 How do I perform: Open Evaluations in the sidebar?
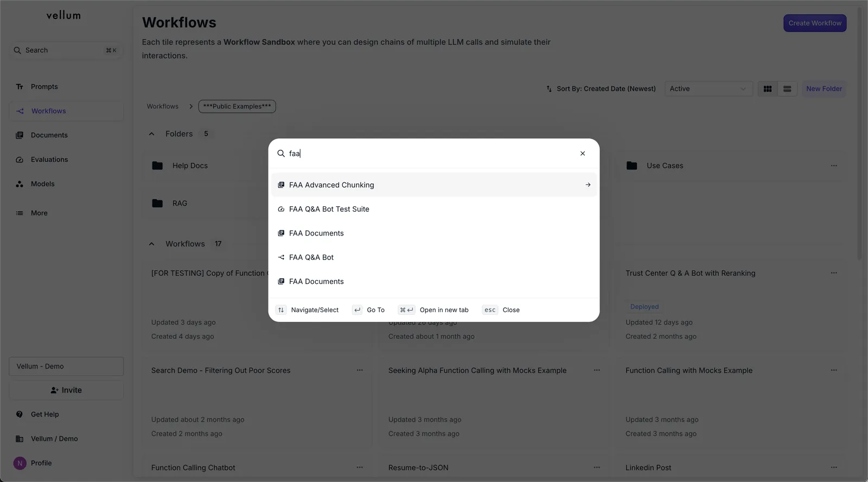coord(66,160)
